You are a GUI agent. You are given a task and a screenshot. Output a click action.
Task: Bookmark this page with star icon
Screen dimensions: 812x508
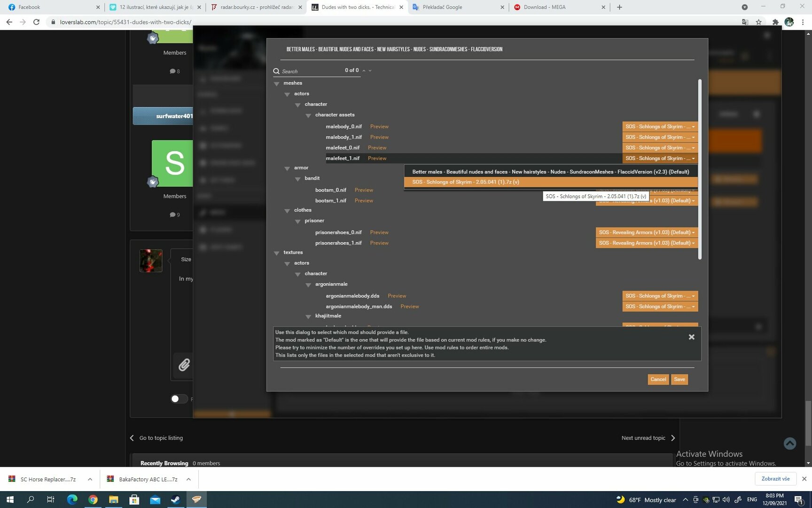click(x=758, y=22)
